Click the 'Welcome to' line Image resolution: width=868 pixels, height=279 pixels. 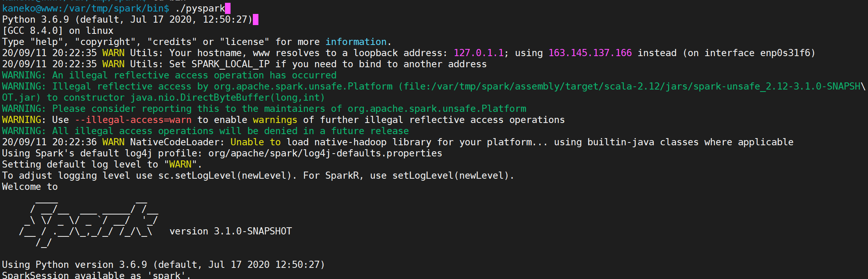point(30,187)
